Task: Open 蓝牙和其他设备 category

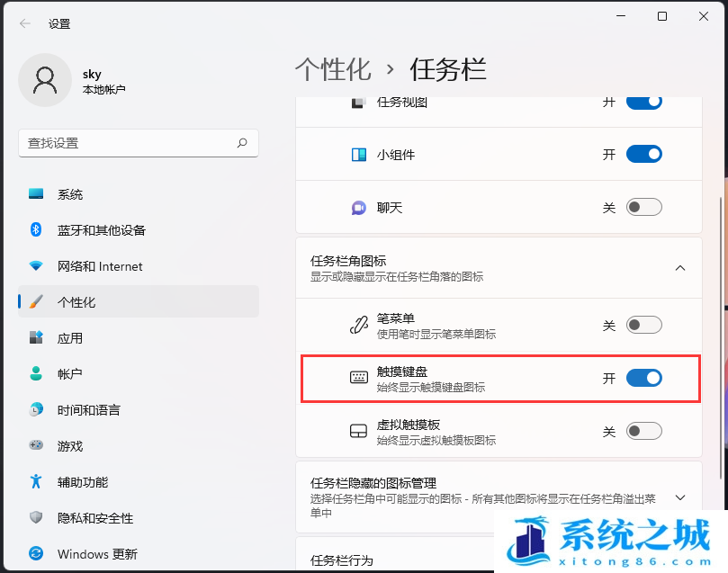Action: click(139, 229)
